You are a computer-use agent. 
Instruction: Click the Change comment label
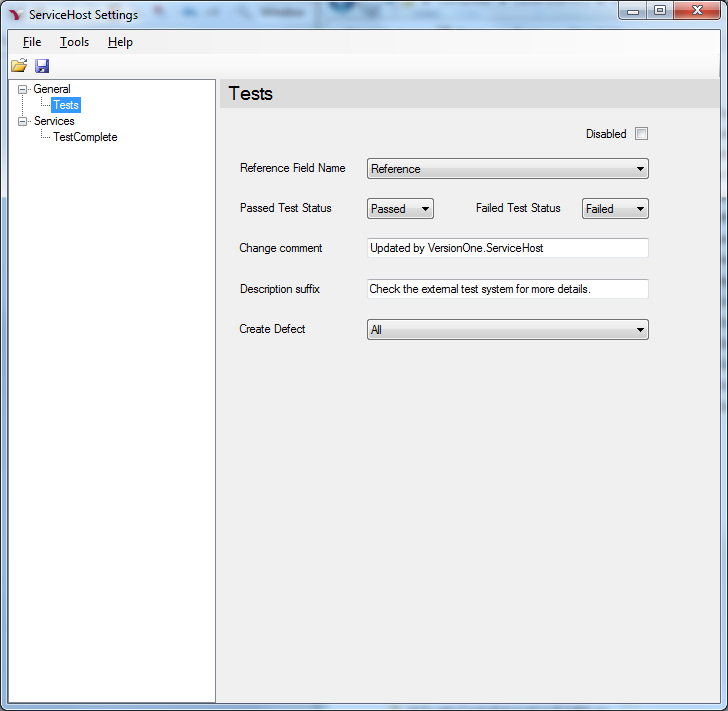click(280, 248)
